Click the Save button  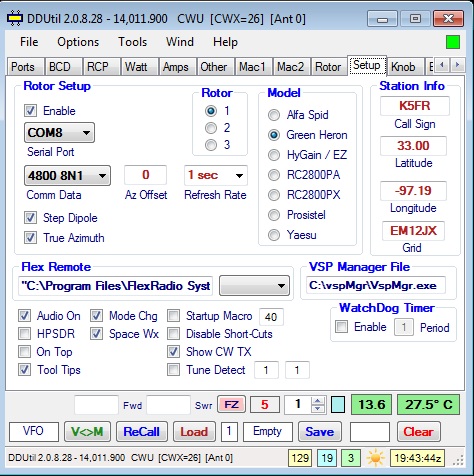(x=320, y=432)
